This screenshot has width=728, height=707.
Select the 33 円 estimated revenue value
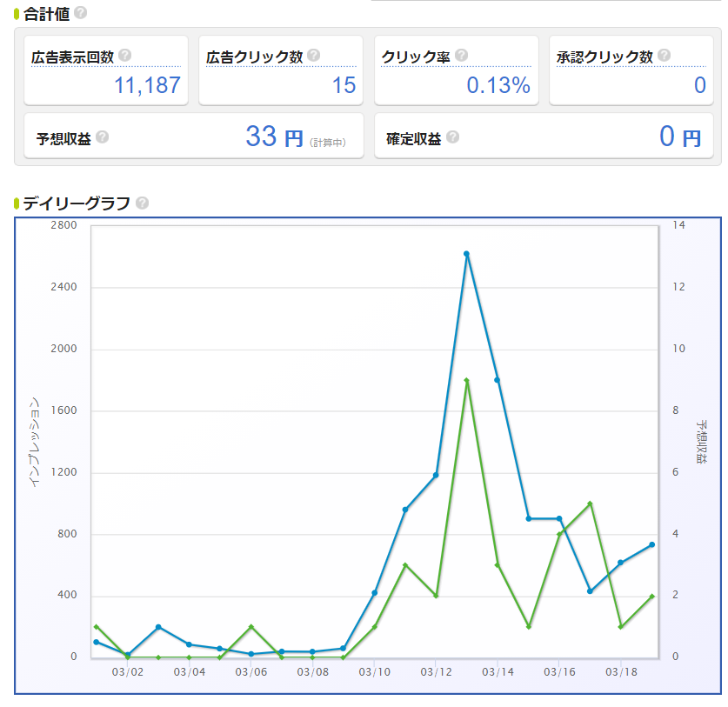(274, 137)
